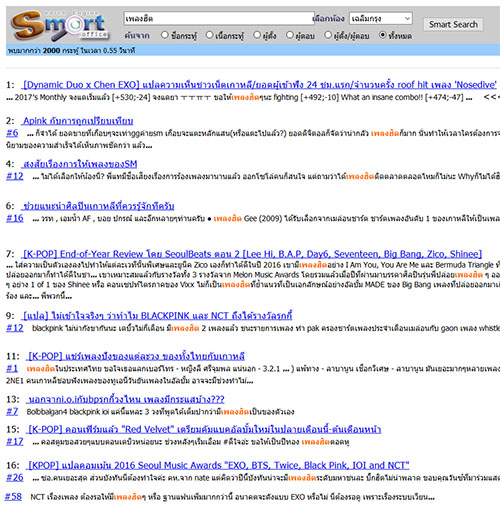Click the เลือกห้อง label

[x=329, y=19]
